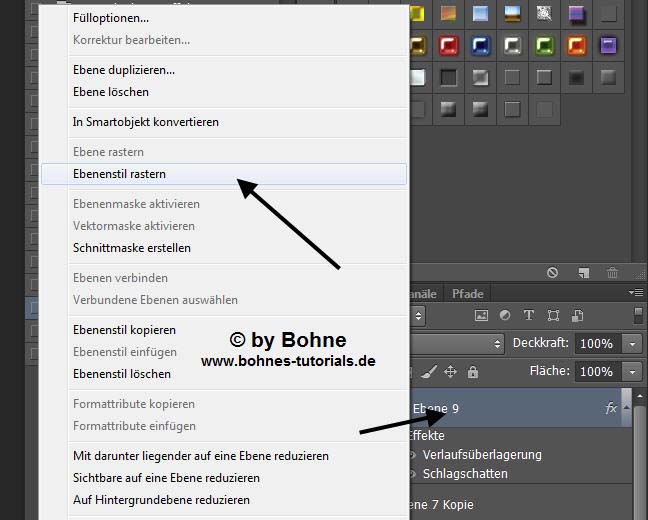Collapse effects using arrow beside fx on Ebene 9

click(x=627, y=409)
